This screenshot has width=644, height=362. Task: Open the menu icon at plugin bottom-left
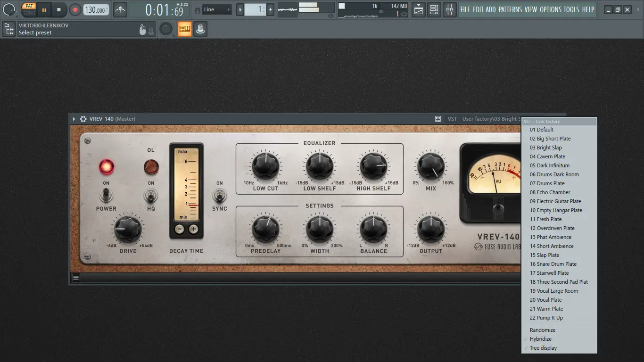tap(76, 278)
